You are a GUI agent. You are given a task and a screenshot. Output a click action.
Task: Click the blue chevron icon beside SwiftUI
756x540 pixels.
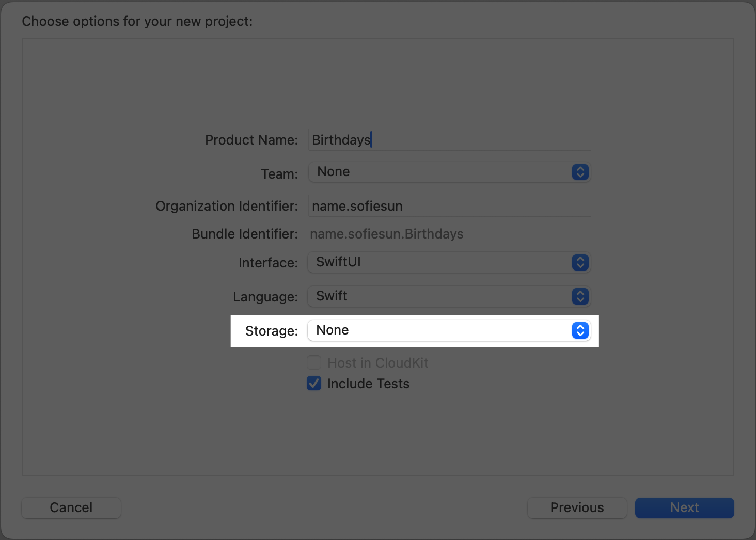(580, 262)
